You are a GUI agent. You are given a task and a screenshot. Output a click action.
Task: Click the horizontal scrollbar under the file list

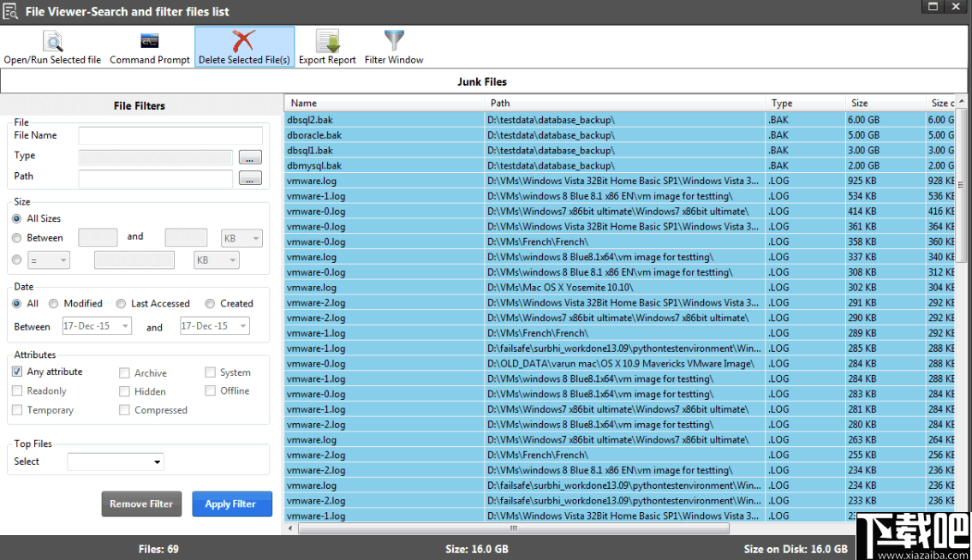(514, 529)
